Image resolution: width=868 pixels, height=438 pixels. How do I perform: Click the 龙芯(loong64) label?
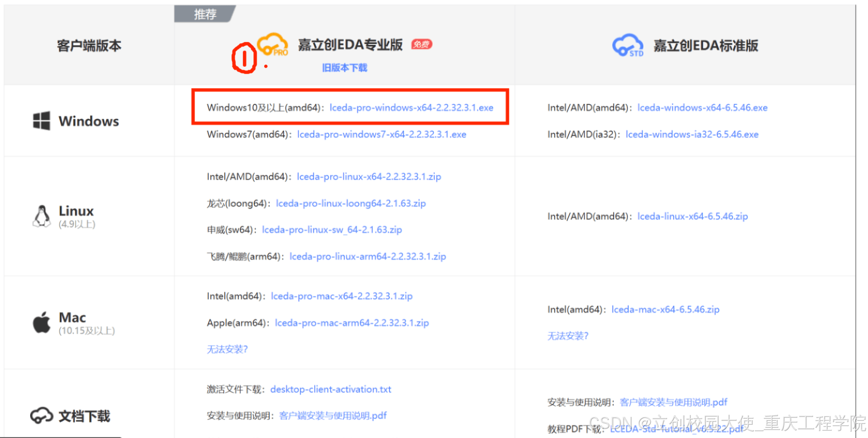tap(238, 203)
